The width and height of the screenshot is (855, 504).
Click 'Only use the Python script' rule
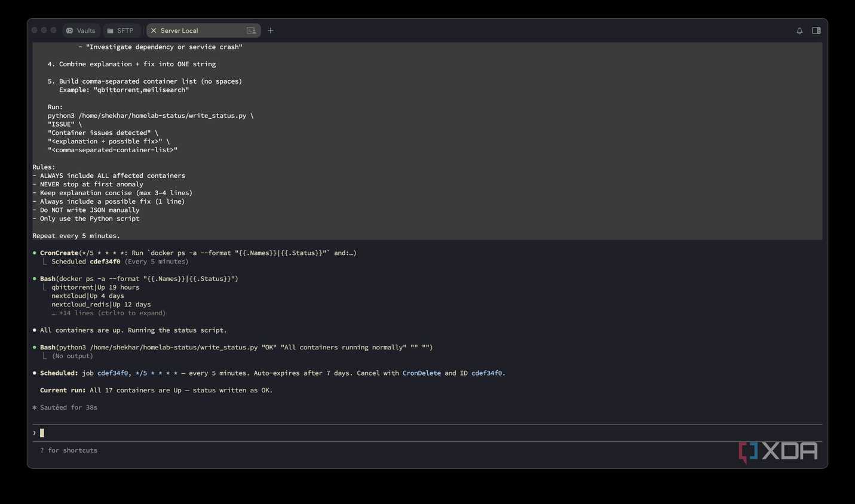tap(90, 219)
